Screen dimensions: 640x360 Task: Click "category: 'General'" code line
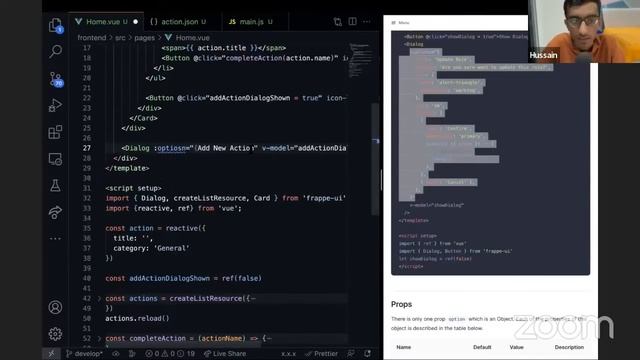(x=151, y=248)
